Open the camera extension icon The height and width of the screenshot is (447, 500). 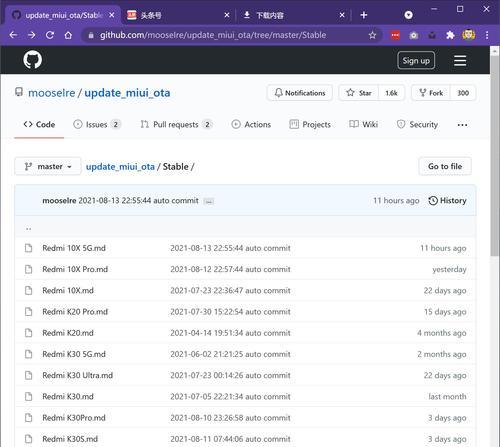(x=414, y=35)
